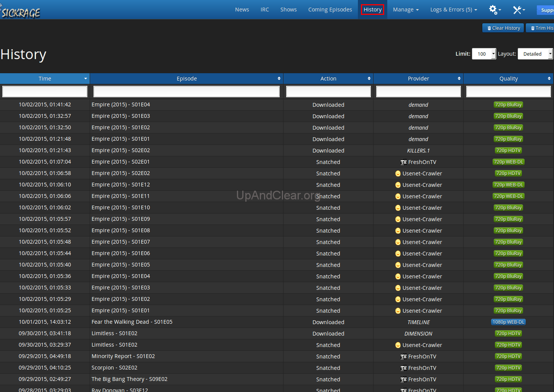554x392 pixels.
Task: Open the Limit dropdown showing 100
Action: coord(484,54)
